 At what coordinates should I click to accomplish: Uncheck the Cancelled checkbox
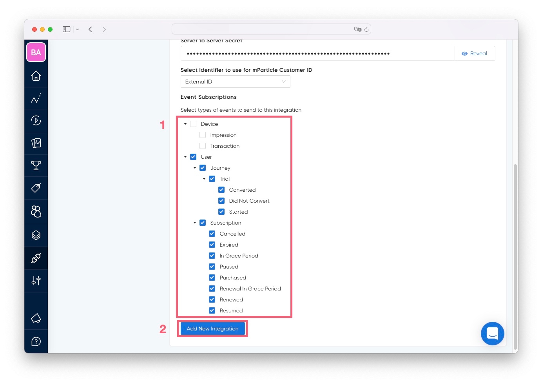click(x=212, y=234)
